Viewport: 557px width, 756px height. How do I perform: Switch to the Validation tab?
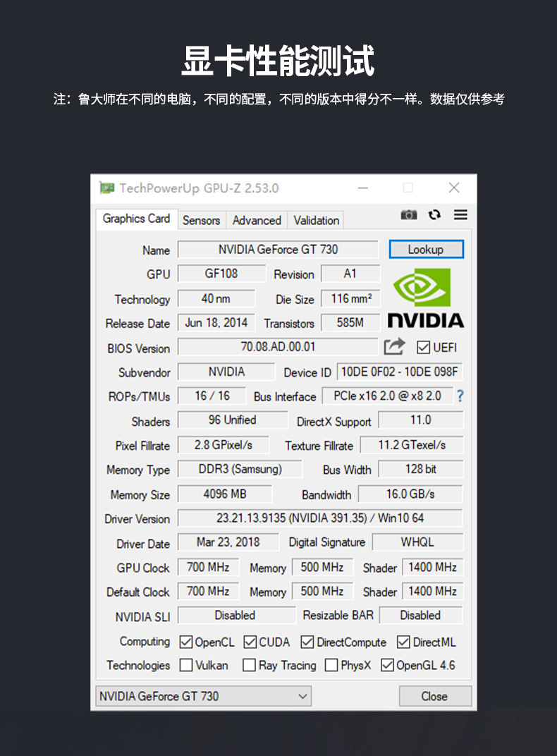point(316,220)
